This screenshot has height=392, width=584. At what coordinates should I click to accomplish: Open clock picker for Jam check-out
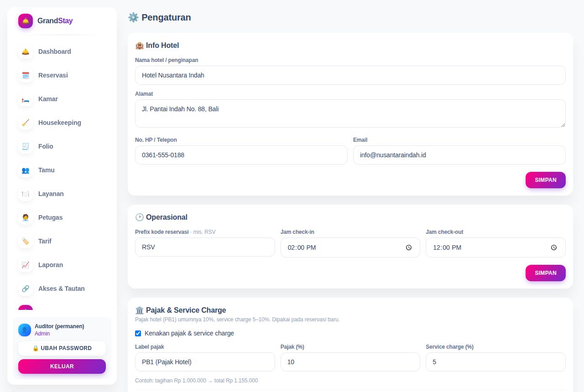coord(554,248)
